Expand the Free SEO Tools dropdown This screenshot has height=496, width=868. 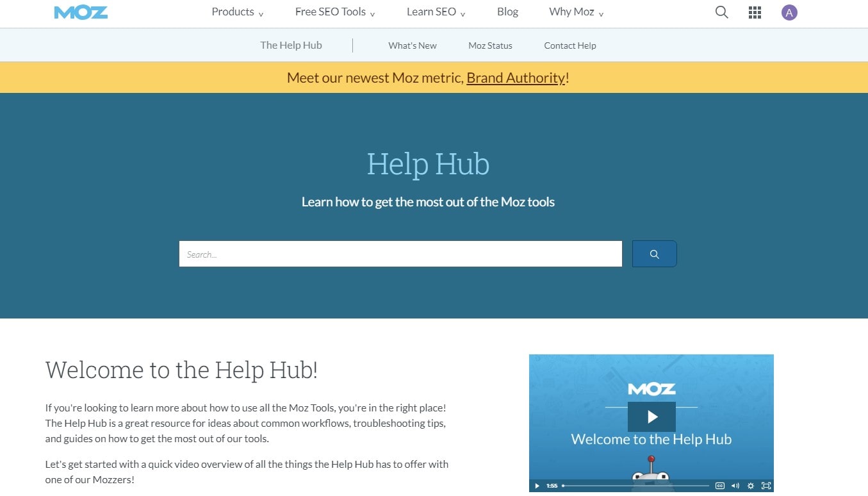pos(335,12)
